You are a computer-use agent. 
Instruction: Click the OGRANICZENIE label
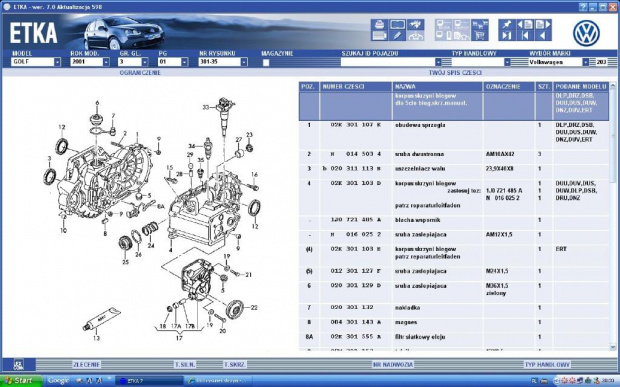[140, 73]
